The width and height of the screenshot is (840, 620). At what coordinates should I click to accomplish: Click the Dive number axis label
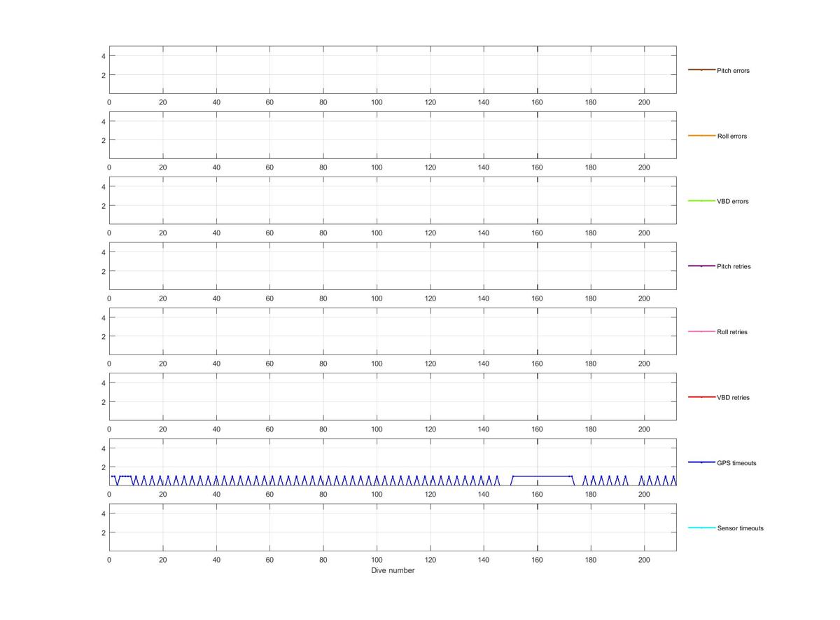(x=393, y=570)
